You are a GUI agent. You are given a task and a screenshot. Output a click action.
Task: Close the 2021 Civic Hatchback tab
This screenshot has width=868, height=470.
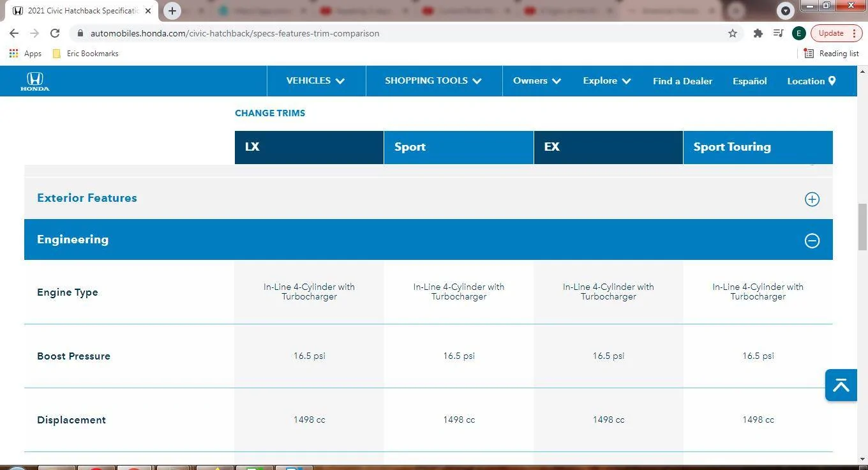point(148,11)
